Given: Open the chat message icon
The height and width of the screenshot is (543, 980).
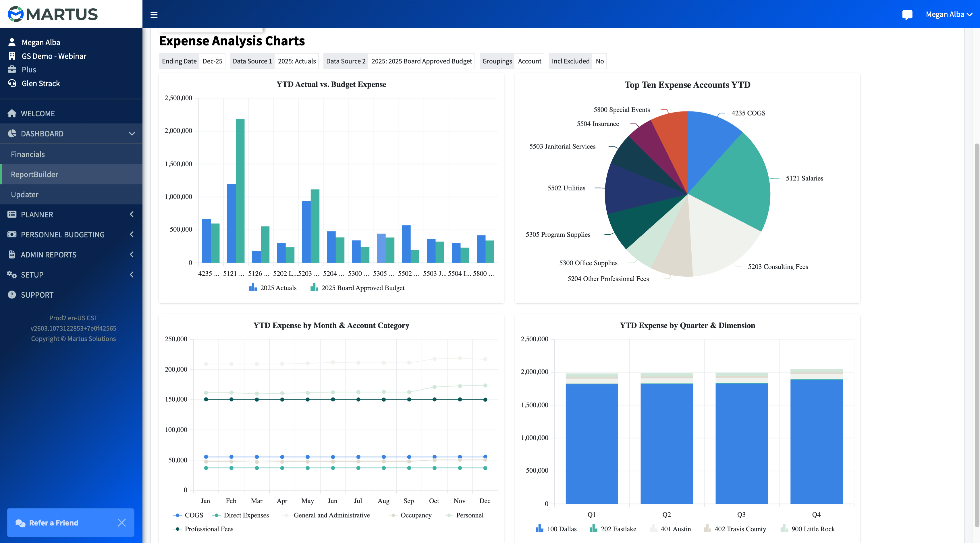Looking at the screenshot, I should tap(907, 15).
